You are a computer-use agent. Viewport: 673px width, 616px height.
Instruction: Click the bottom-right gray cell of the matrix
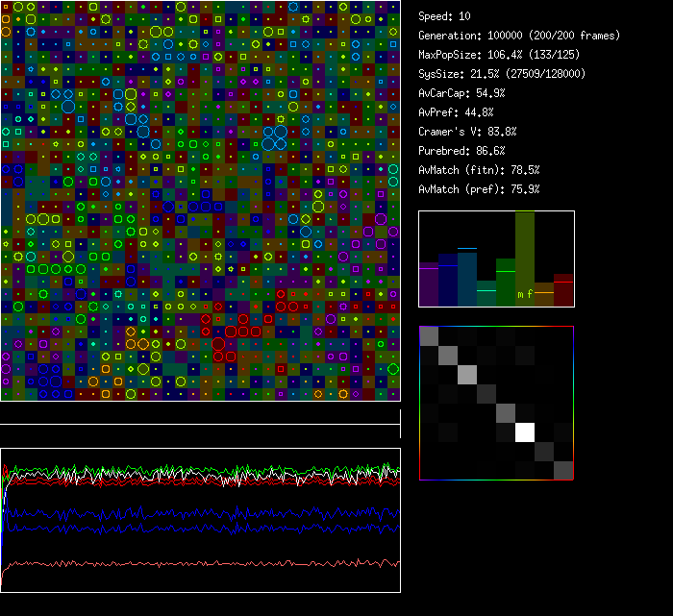[563, 470]
